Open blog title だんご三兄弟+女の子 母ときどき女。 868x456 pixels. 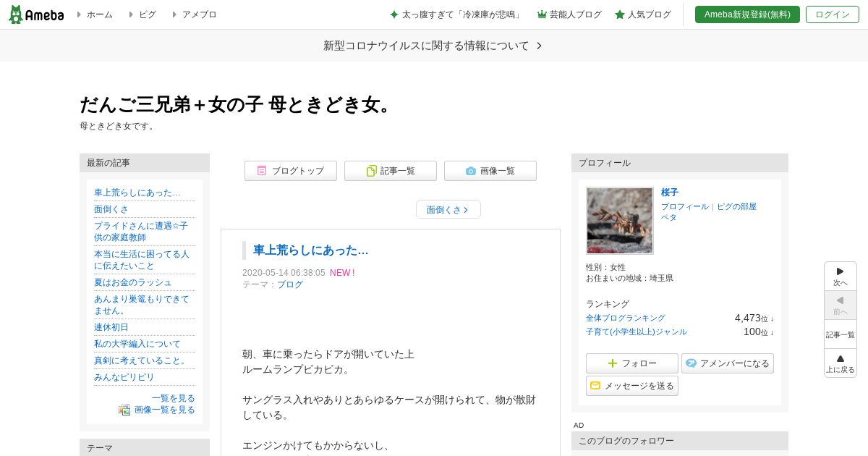[x=238, y=105]
